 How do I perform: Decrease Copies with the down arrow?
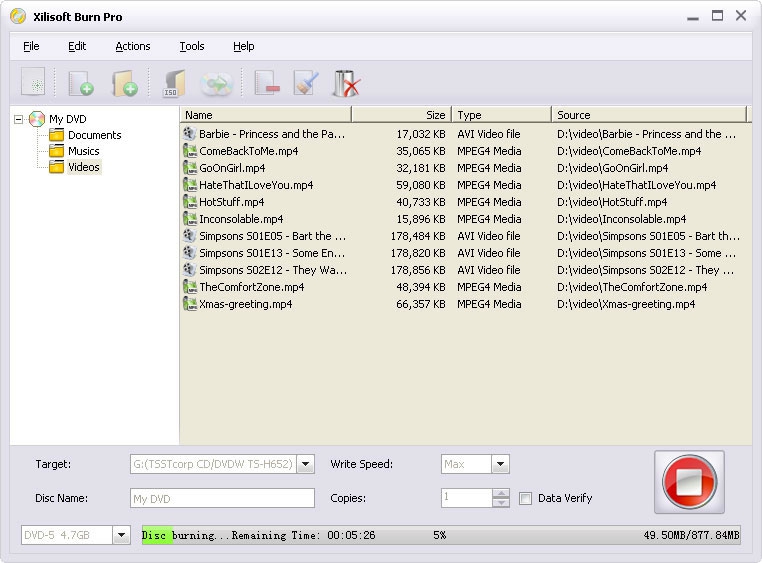click(501, 503)
